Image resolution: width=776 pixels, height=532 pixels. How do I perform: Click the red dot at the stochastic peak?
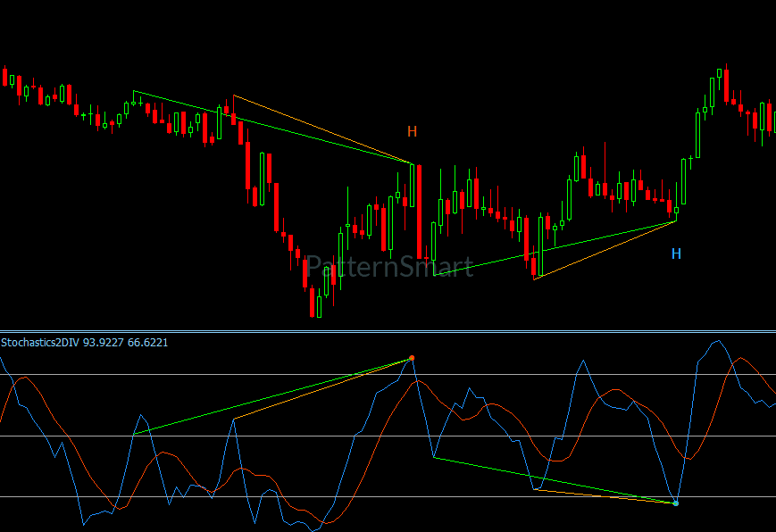tap(412, 358)
